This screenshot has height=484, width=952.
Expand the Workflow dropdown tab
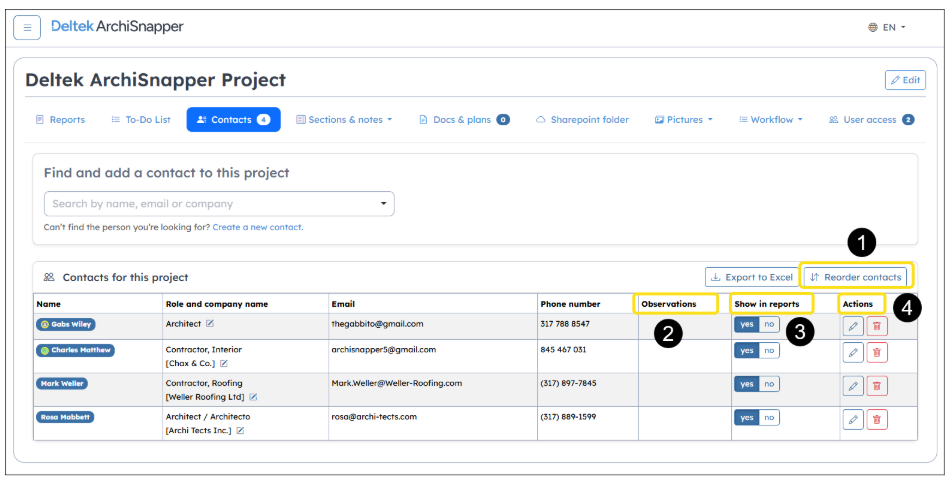pyautogui.click(x=770, y=120)
